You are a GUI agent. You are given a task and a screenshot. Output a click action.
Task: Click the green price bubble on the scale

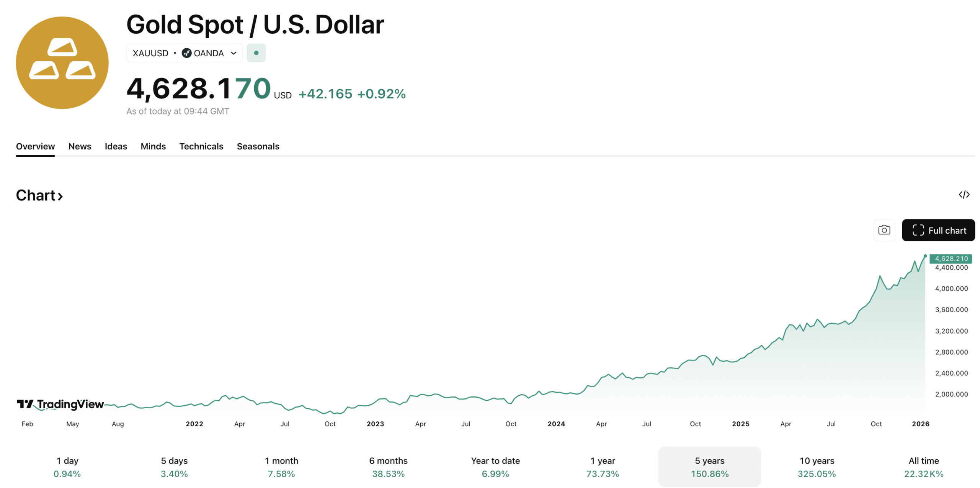tap(950, 259)
